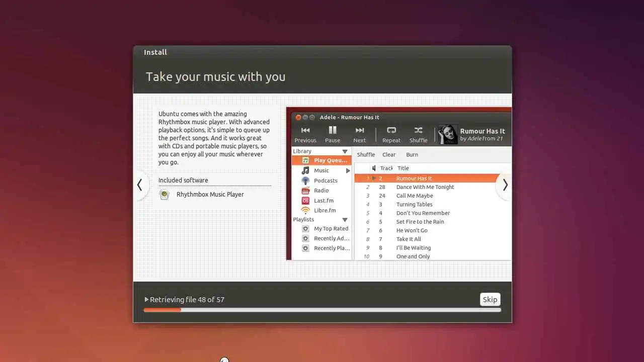Select the Take It All row
Image resolution: width=644 pixels, height=362 pixels.
point(433,239)
